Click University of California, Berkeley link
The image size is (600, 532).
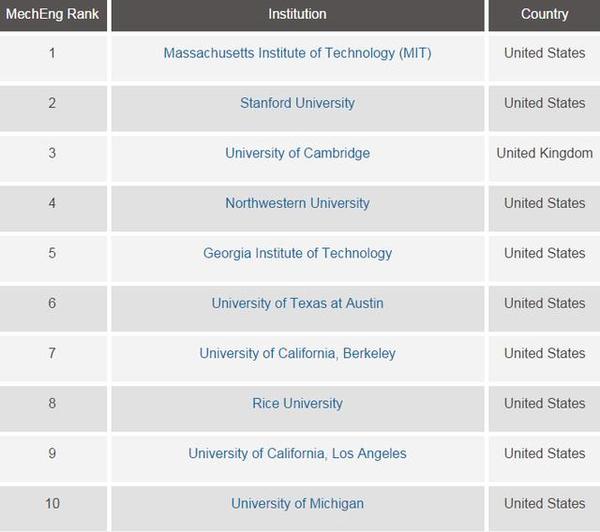(297, 354)
